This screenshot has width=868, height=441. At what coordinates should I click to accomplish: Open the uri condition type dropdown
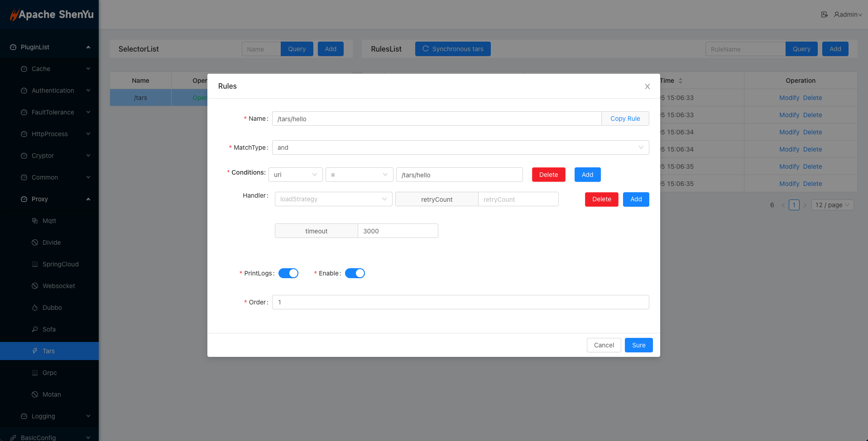[x=295, y=175]
